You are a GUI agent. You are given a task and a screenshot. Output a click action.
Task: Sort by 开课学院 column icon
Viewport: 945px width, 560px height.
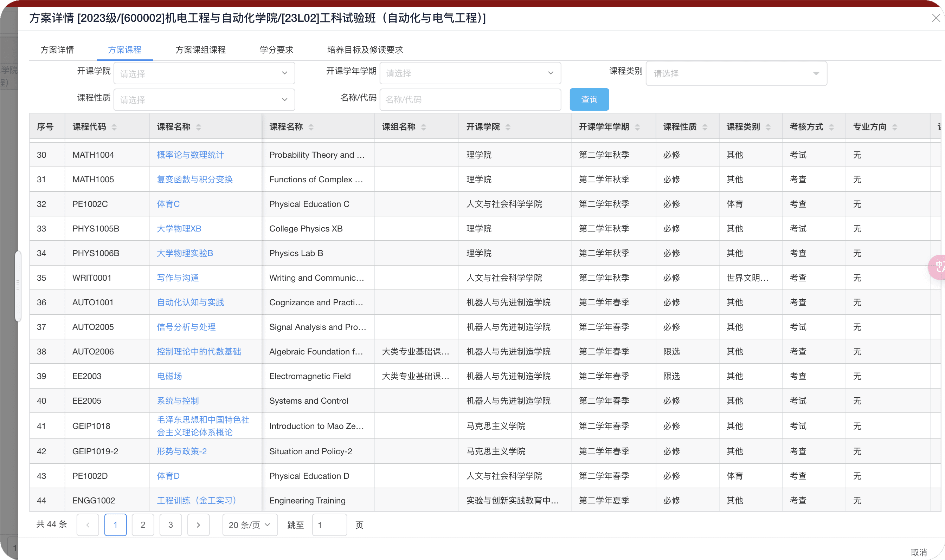pos(508,127)
